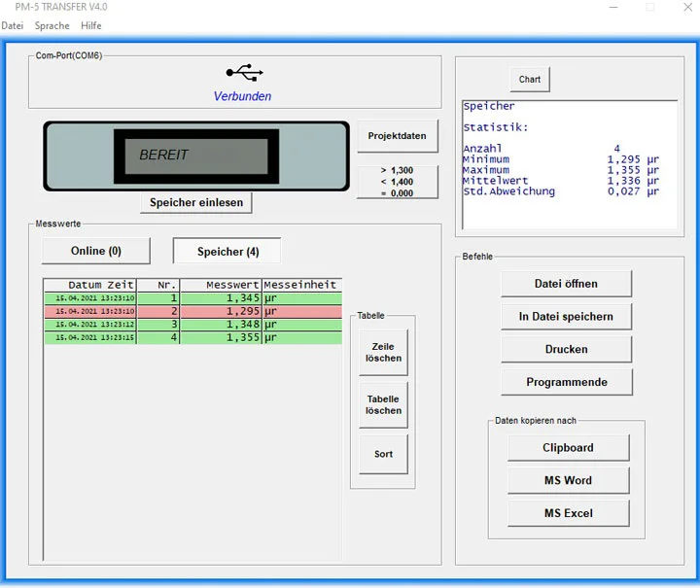The image size is (700, 588).
Task: Click In Datei speichern
Action: click(566, 317)
